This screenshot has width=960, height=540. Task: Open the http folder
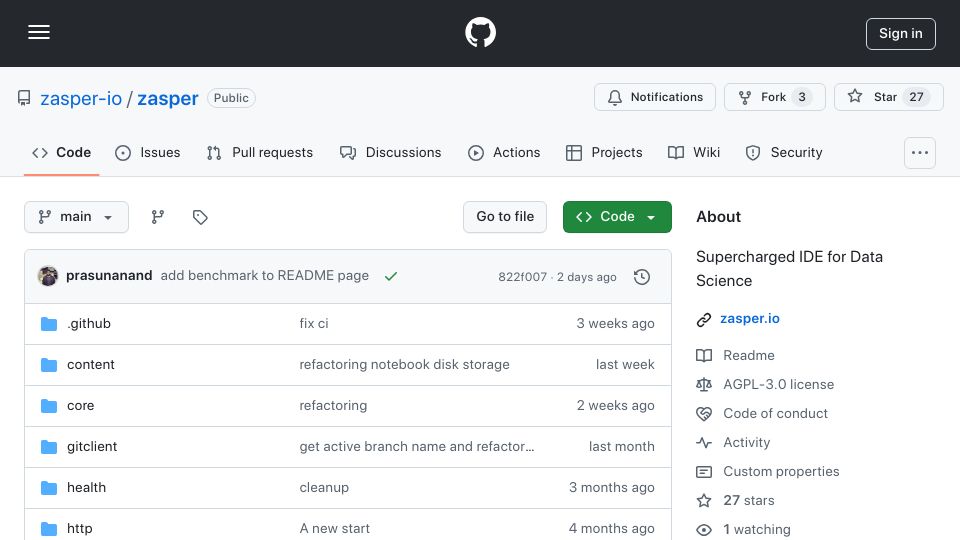[80, 528]
